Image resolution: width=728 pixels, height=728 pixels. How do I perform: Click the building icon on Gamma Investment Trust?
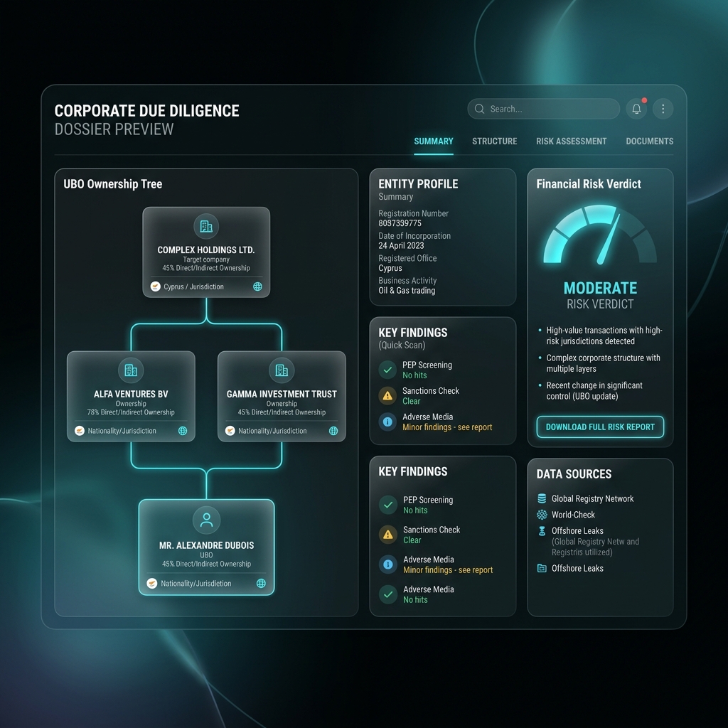pos(282,370)
